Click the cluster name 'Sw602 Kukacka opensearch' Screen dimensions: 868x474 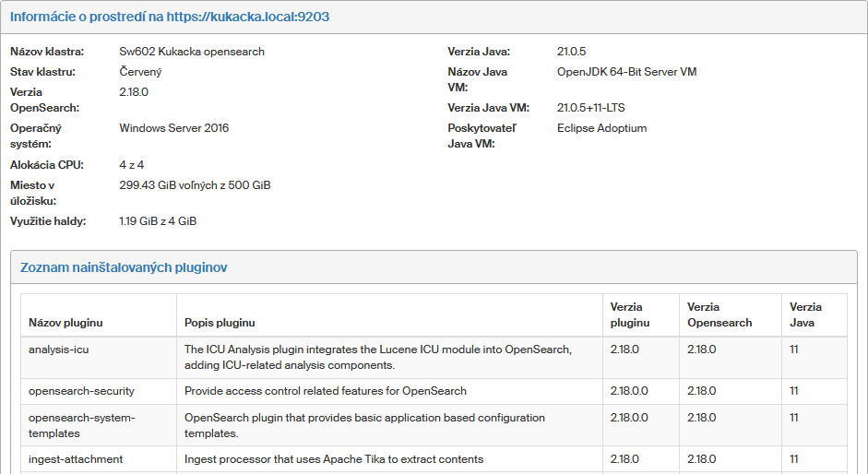192,52
